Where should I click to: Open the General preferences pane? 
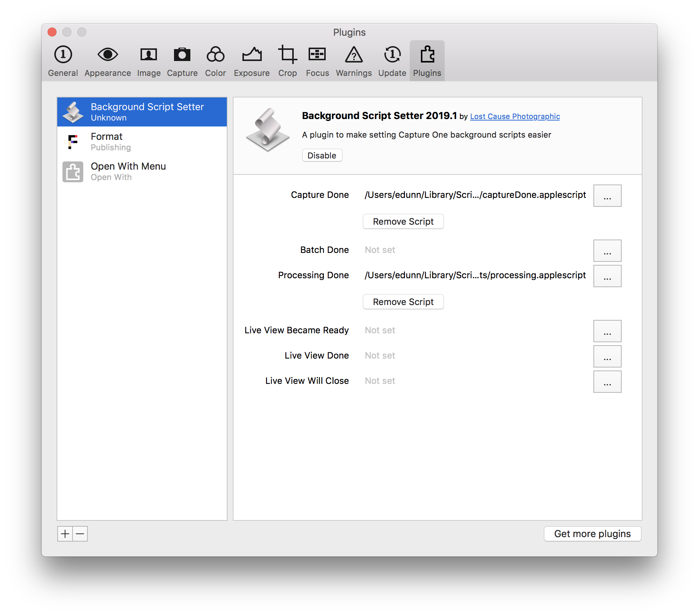tap(63, 61)
